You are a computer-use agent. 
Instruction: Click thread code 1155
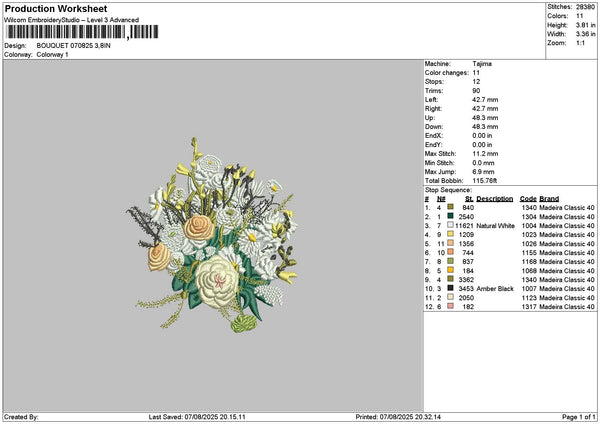(x=529, y=253)
